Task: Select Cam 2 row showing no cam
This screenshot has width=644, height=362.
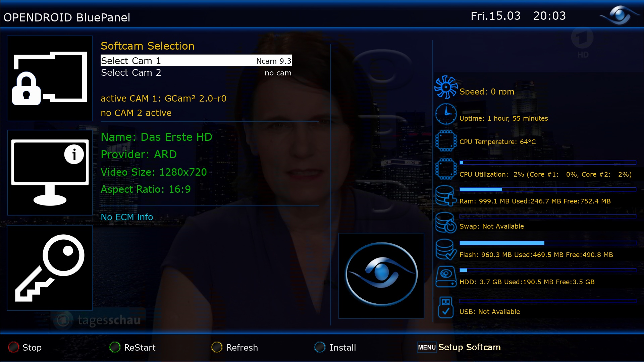Action: [196, 72]
